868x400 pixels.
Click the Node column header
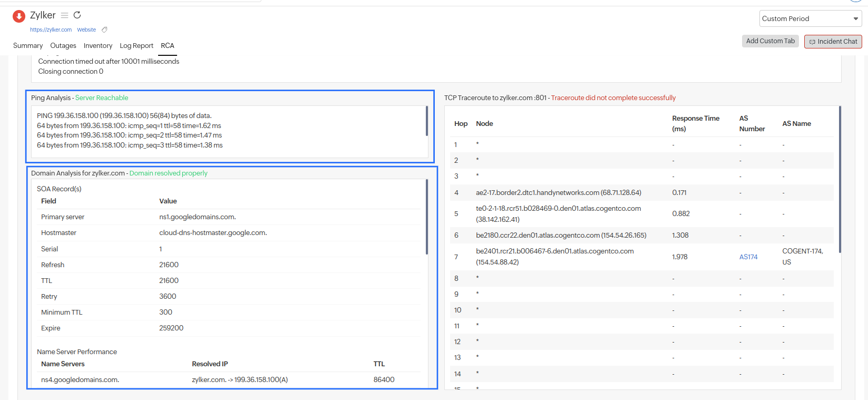(484, 124)
